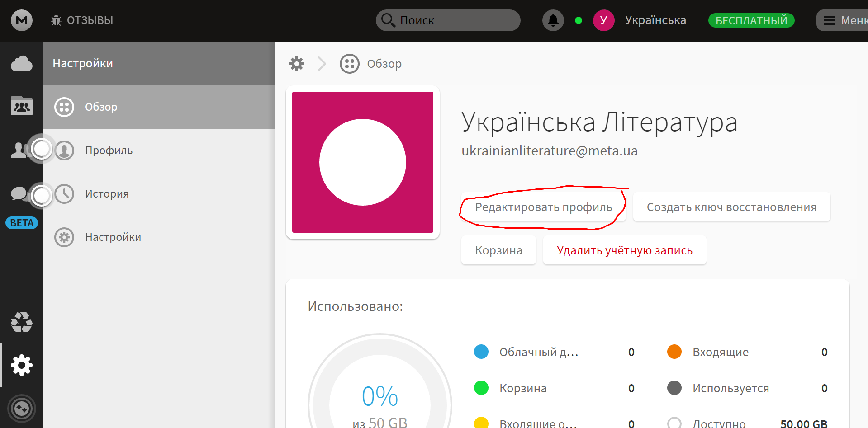868x428 pixels.
Task: Click the Настройки cog icon in menu
Action: tap(64, 237)
